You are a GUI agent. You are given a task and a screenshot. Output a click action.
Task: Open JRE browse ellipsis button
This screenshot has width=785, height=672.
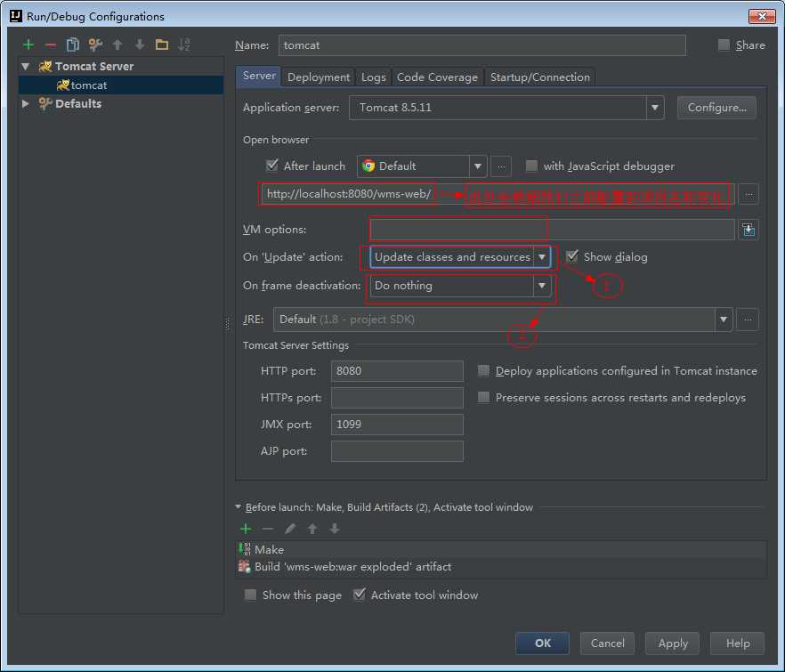[748, 320]
